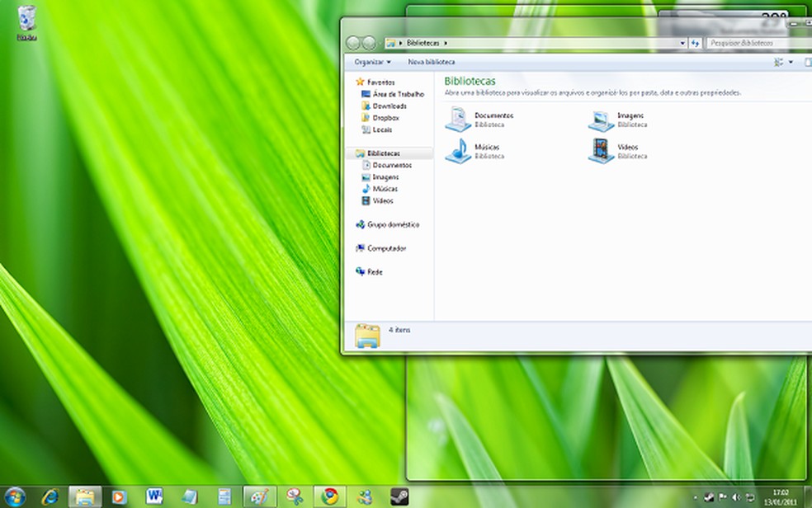This screenshot has height=508, width=812.
Task: Click the Nova biblioteca button
Action: [x=431, y=62]
